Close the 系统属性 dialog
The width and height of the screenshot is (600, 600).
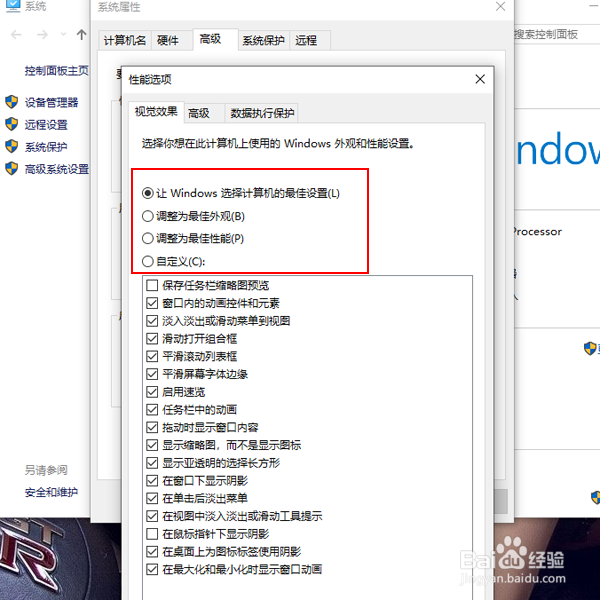coord(501,7)
